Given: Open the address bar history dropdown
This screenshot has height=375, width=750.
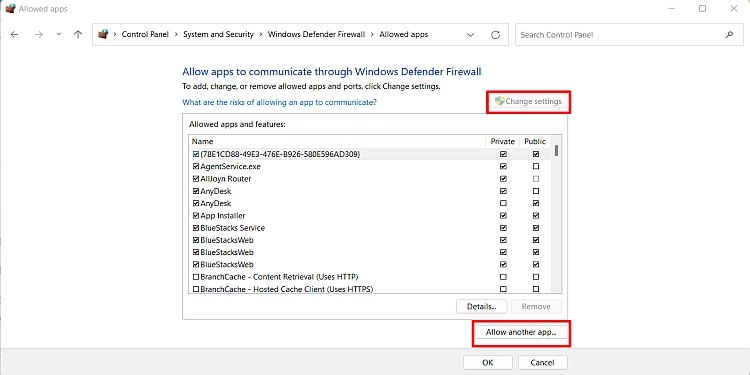Looking at the screenshot, I should point(471,35).
